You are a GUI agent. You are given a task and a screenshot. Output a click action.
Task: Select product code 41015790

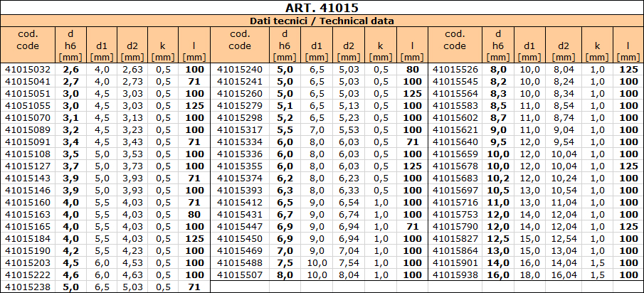455,226
